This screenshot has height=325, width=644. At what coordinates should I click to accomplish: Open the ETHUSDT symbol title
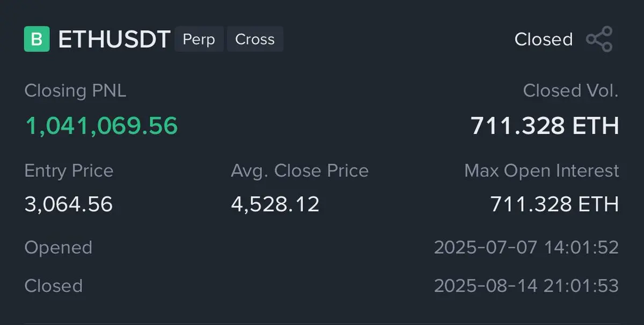[x=114, y=40]
